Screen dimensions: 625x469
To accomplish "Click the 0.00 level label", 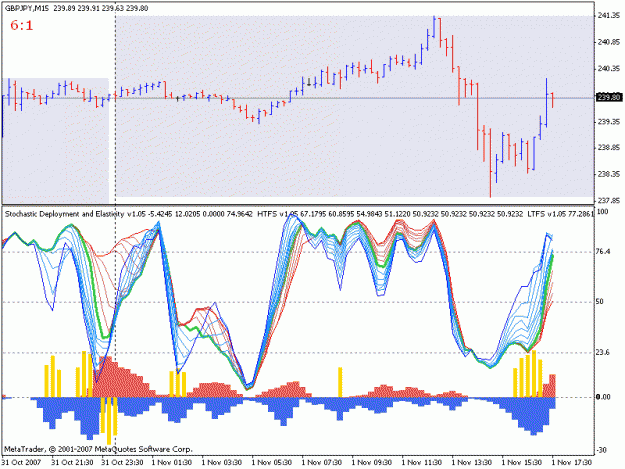I will (x=603, y=397).
